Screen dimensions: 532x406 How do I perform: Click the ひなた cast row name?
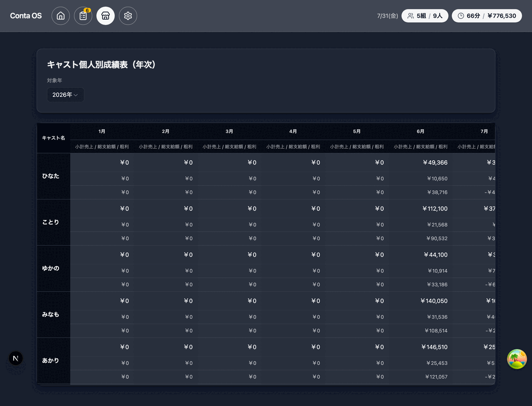[x=51, y=176]
